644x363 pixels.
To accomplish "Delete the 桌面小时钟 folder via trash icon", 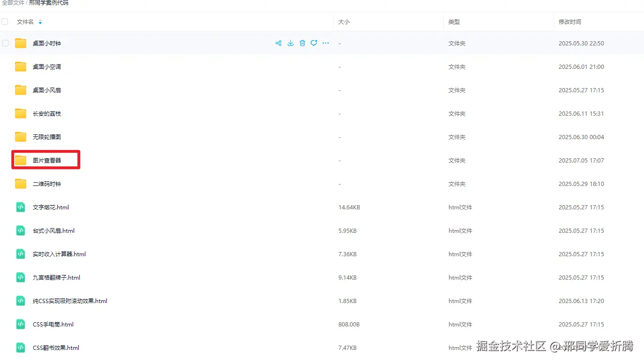I will (x=302, y=43).
